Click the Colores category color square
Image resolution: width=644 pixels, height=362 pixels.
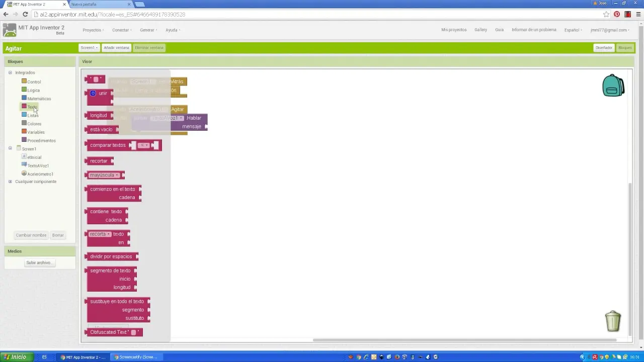pyautogui.click(x=24, y=123)
